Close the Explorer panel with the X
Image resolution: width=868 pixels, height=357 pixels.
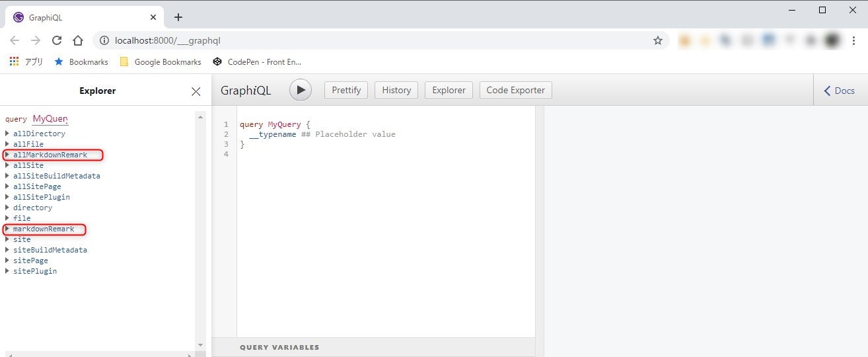[196, 91]
